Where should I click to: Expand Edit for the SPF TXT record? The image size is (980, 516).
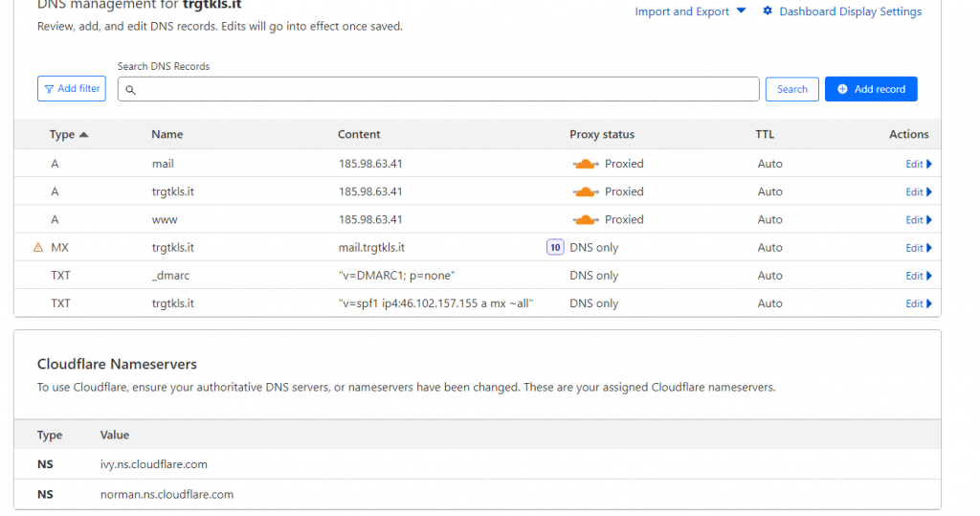(918, 303)
